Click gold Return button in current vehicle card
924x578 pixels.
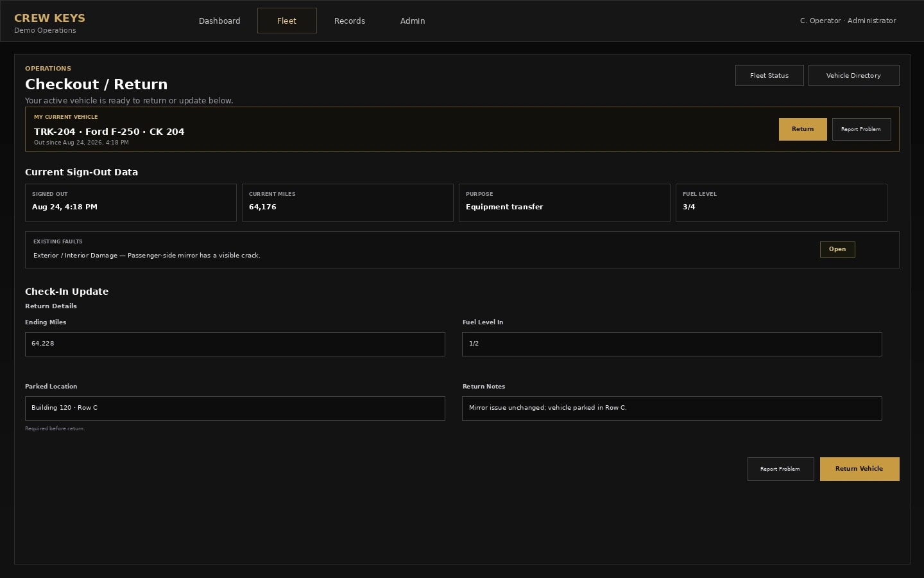[x=803, y=129]
